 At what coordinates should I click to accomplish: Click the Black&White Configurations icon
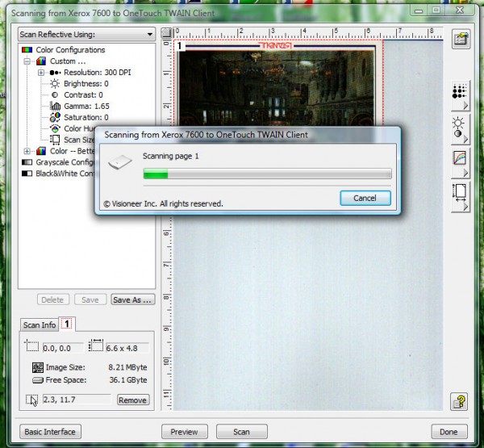point(27,174)
